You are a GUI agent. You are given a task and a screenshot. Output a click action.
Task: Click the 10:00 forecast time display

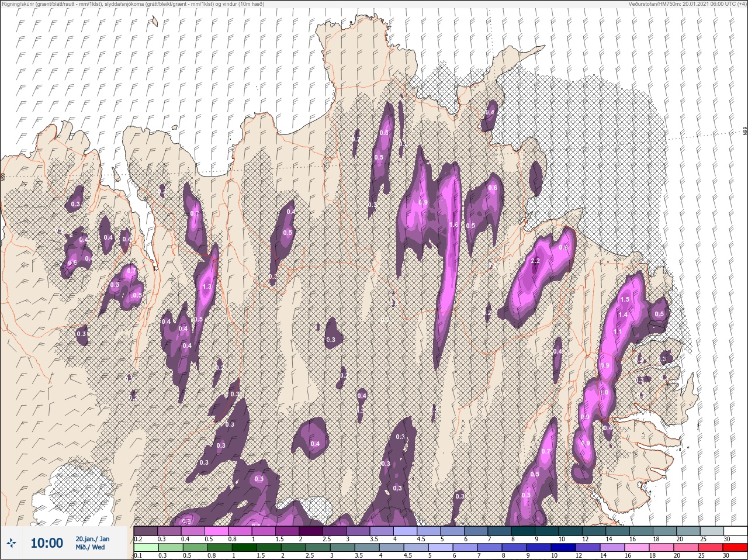[x=47, y=543]
